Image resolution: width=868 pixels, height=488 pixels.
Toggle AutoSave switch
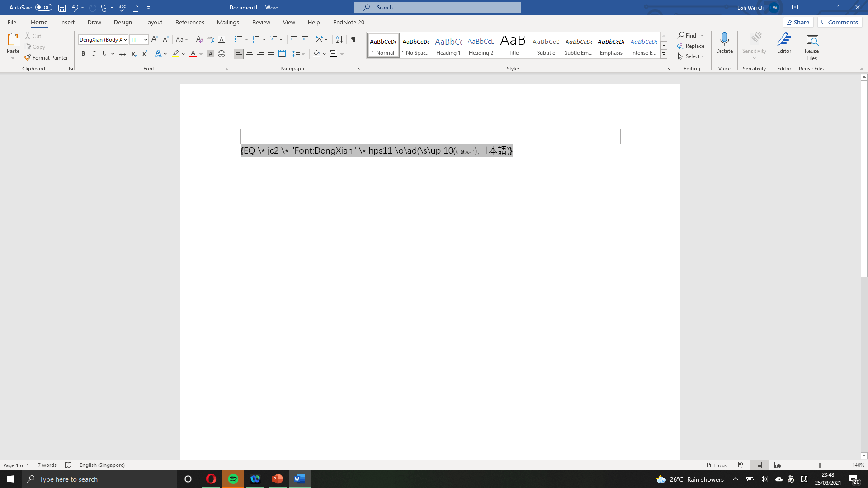tap(44, 8)
